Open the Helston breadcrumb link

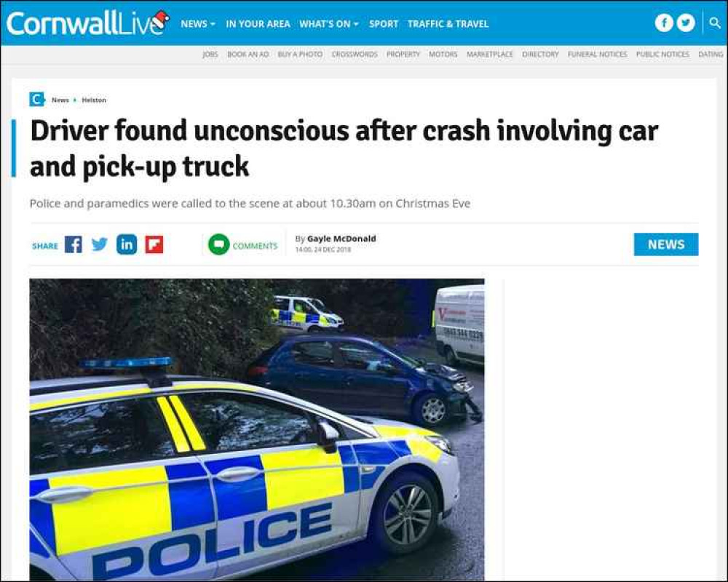pos(94,100)
